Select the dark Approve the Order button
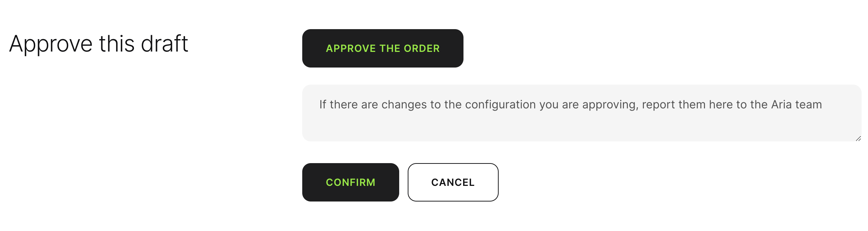Image resolution: width=868 pixels, height=231 pixels. click(x=383, y=48)
